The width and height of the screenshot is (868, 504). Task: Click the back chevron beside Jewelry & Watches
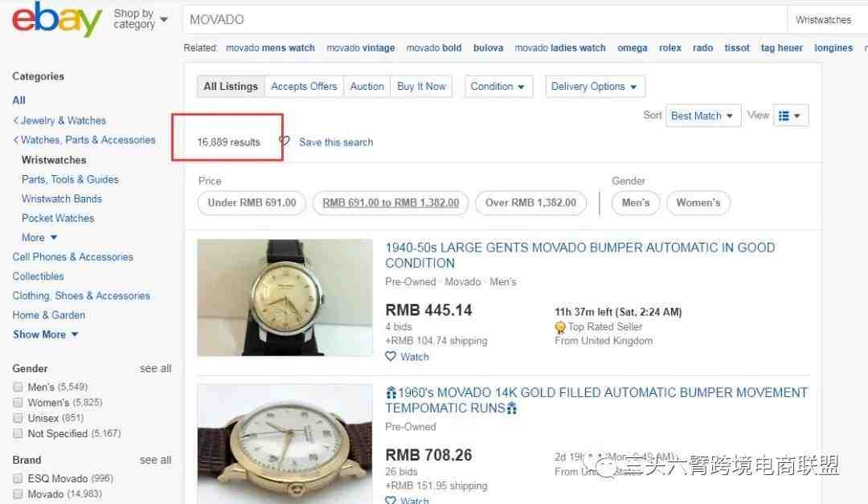[15, 121]
